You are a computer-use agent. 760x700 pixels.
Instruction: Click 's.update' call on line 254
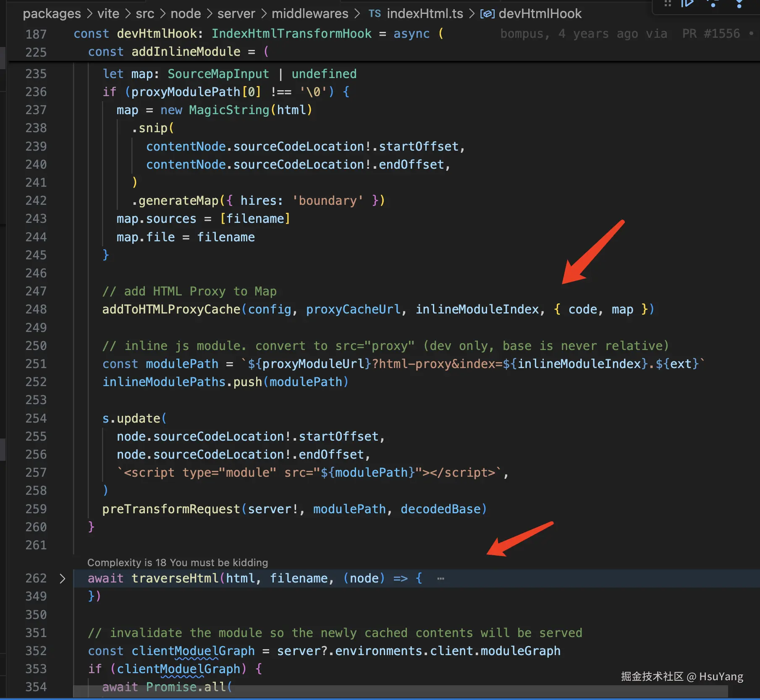pyautogui.click(x=131, y=418)
